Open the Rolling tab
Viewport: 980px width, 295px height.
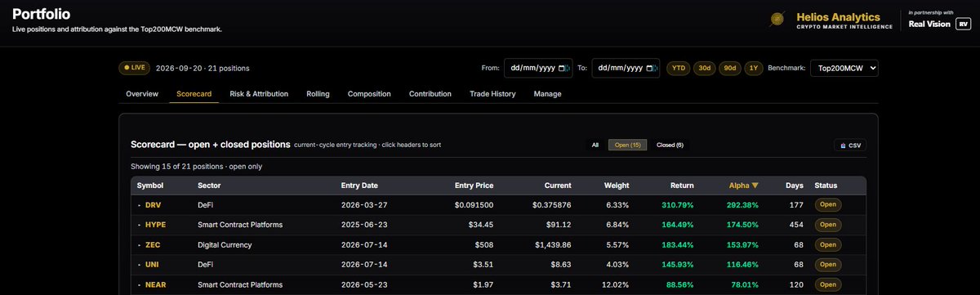click(318, 94)
